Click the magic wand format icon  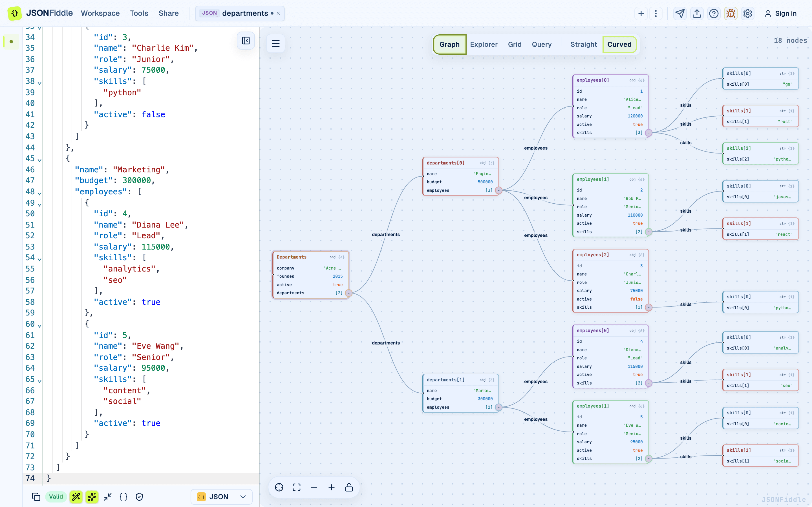point(76,497)
